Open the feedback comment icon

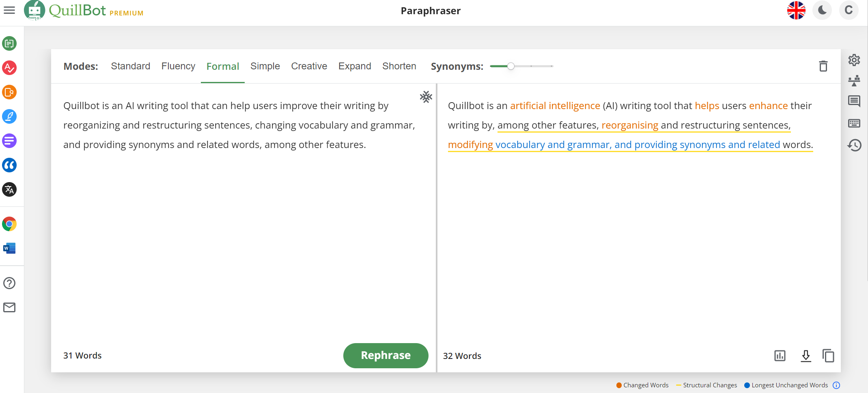(x=854, y=101)
